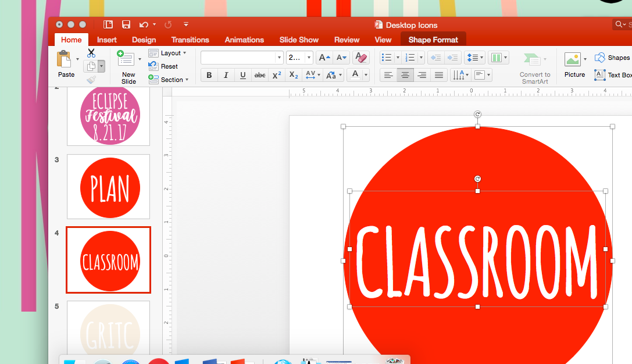Toggle italic formatting
The height and width of the screenshot is (364, 632).
(226, 75)
